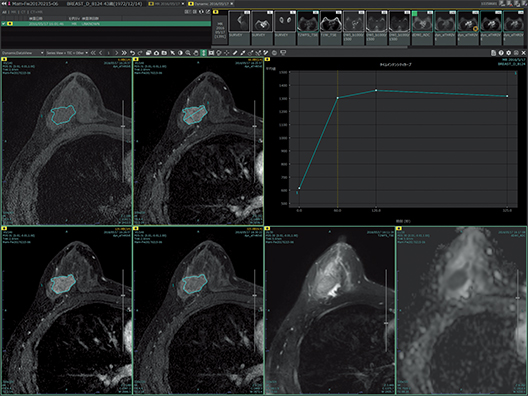This screenshot has height=396, width=528.
Task: Open the Series View TIC Other dropdown
Action: pos(67,53)
